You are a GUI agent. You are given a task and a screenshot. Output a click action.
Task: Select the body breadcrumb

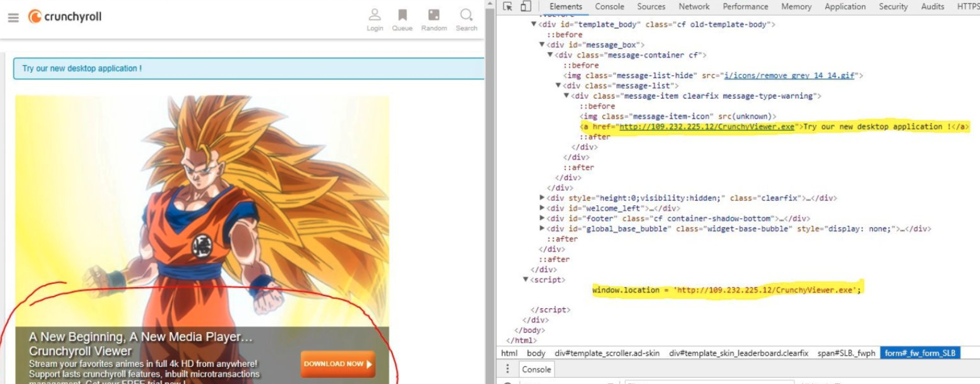click(x=536, y=353)
